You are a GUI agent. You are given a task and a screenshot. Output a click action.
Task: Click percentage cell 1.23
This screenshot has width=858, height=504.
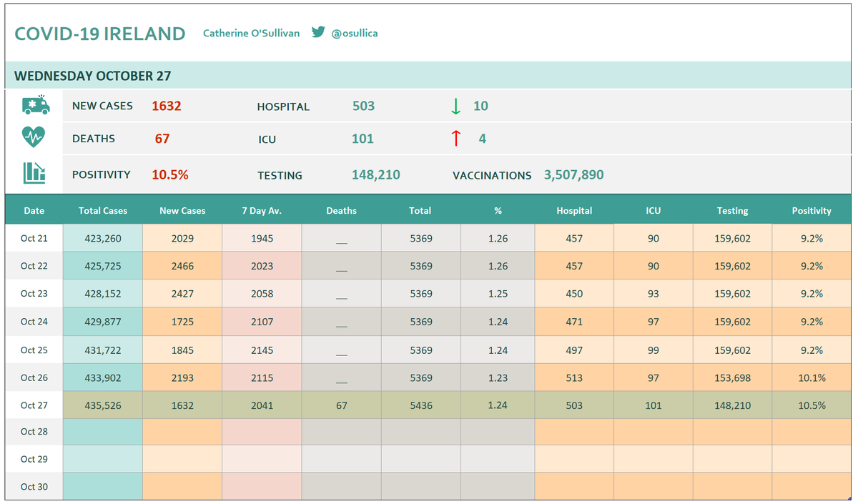(x=498, y=377)
